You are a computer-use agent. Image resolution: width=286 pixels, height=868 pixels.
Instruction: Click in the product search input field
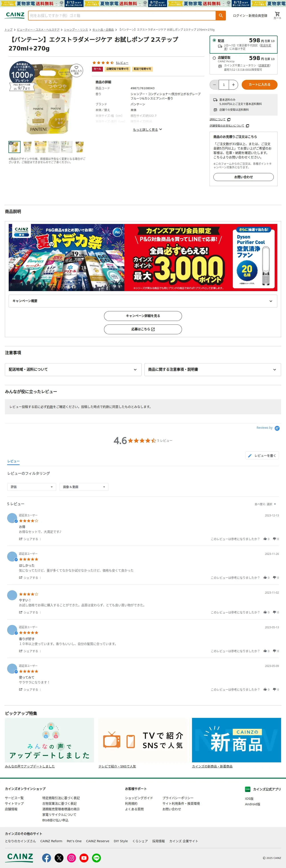[122, 16]
